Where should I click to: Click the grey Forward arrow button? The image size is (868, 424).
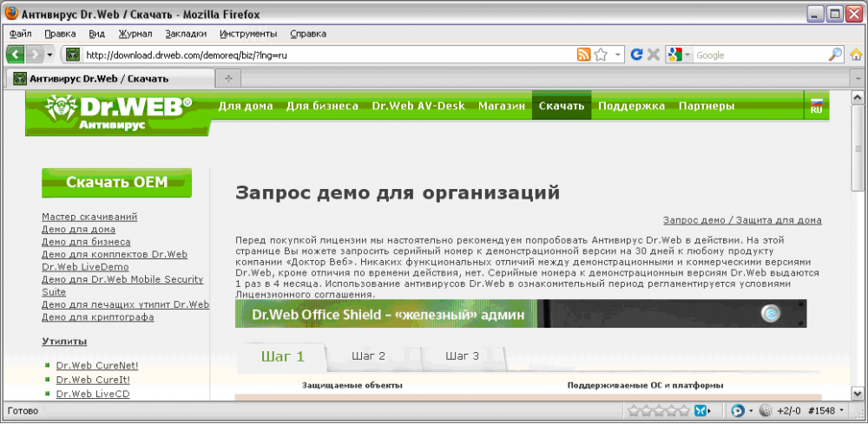click(35, 55)
